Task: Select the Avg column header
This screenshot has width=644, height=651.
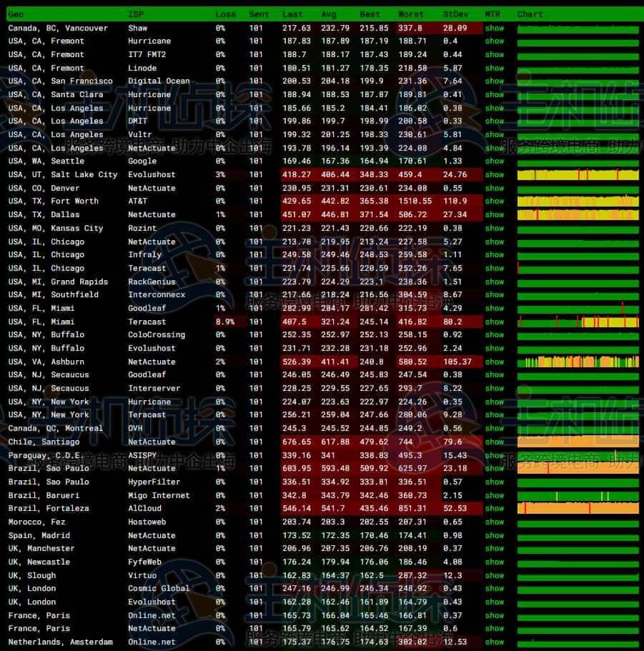Action: pyautogui.click(x=329, y=14)
